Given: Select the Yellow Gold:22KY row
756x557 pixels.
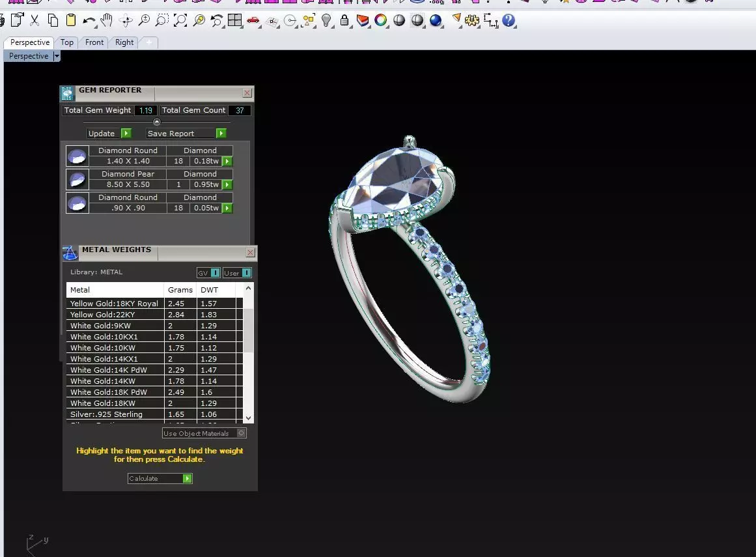Looking at the screenshot, I should (154, 315).
